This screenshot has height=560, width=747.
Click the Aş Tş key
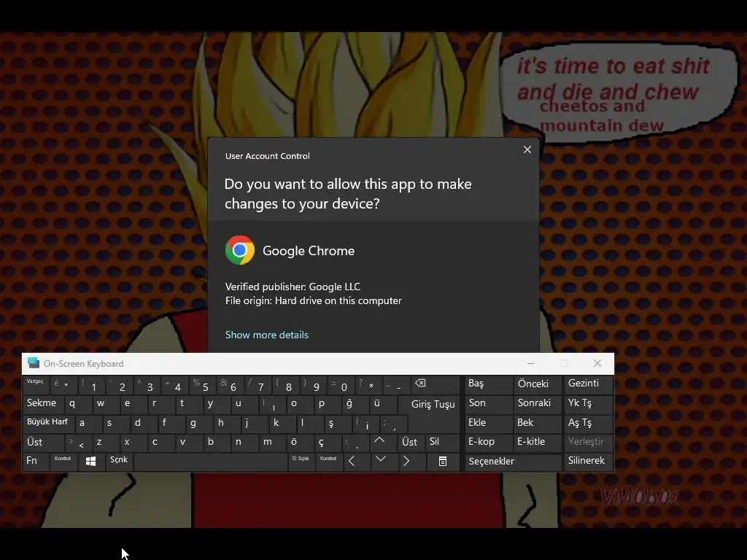click(x=588, y=423)
